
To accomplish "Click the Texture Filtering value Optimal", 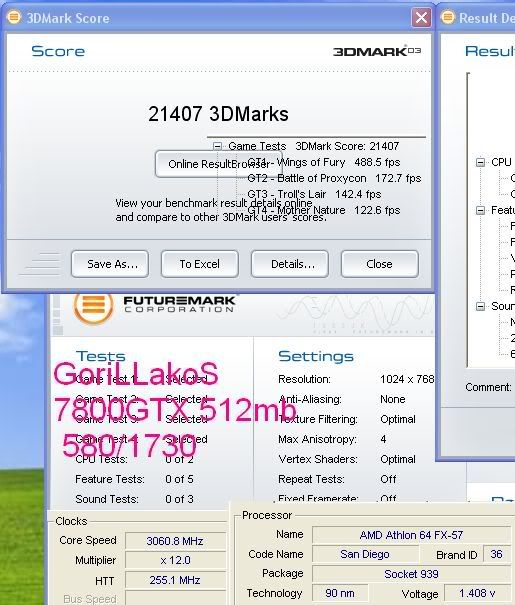I will (x=398, y=419).
